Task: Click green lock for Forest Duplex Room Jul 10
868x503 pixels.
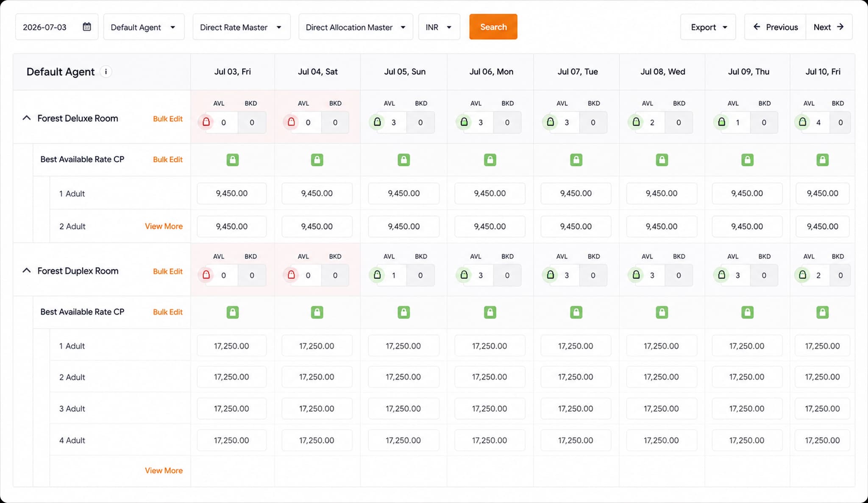Action: click(x=802, y=275)
